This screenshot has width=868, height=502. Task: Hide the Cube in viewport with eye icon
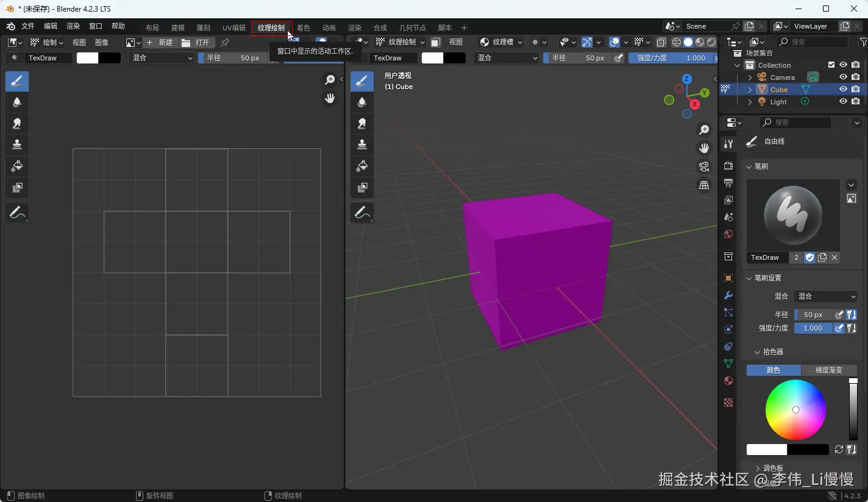click(843, 90)
